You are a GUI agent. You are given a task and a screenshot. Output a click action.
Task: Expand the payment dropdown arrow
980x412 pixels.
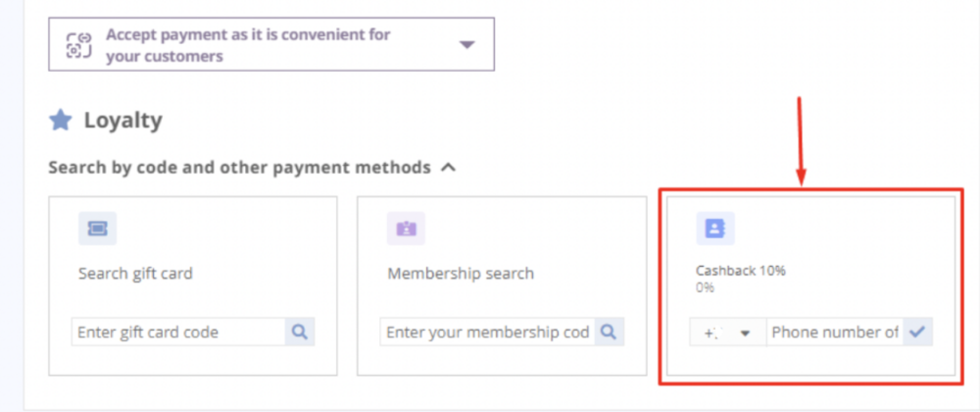[466, 44]
